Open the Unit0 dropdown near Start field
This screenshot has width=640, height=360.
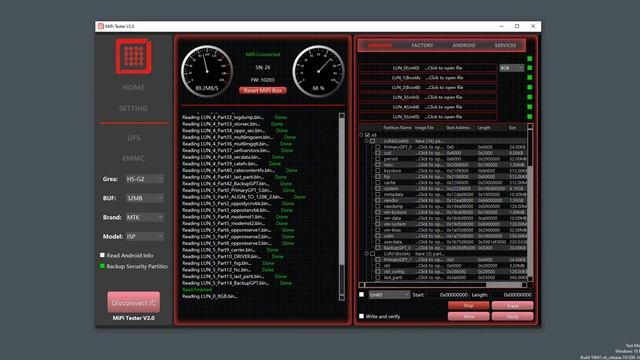click(389, 295)
